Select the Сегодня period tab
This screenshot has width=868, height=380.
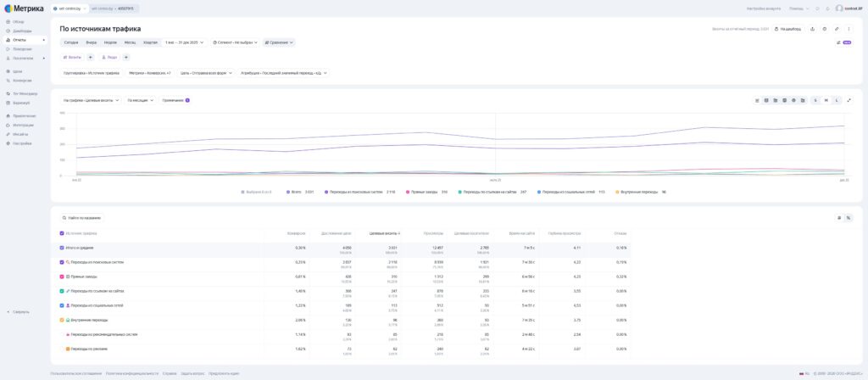tap(71, 42)
